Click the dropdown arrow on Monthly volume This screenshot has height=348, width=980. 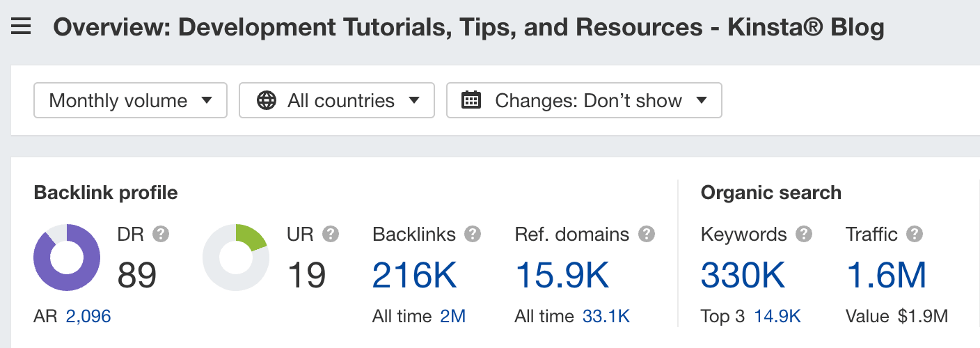coord(206,100)
